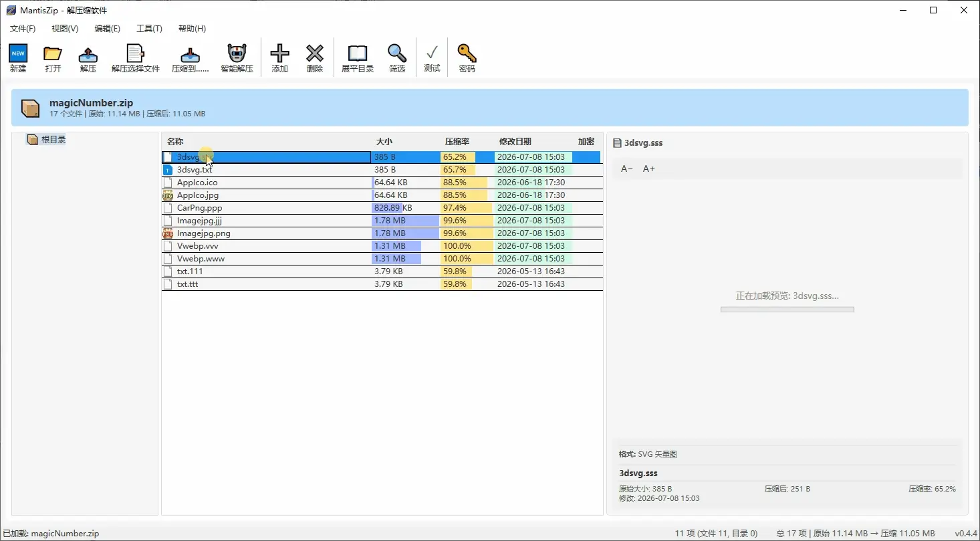Open the 工具(T) menu

(149, 29)
